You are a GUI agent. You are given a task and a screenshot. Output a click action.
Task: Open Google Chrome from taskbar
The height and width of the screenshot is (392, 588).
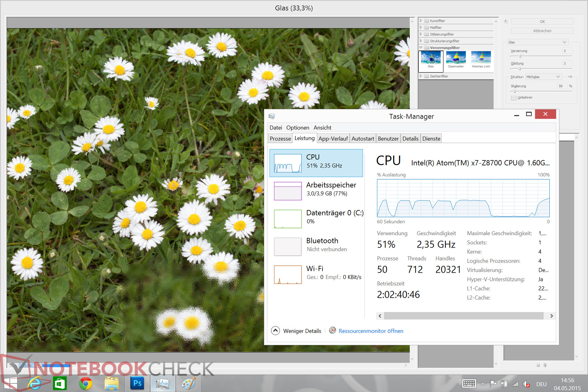tap(86, 384)
